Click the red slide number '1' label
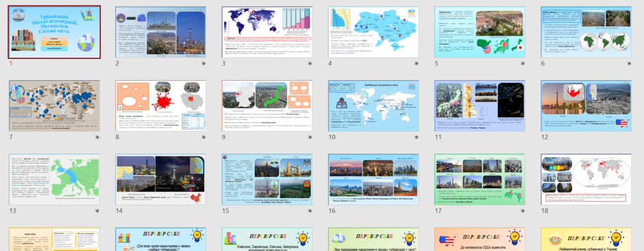 click(x=11, y=63)
